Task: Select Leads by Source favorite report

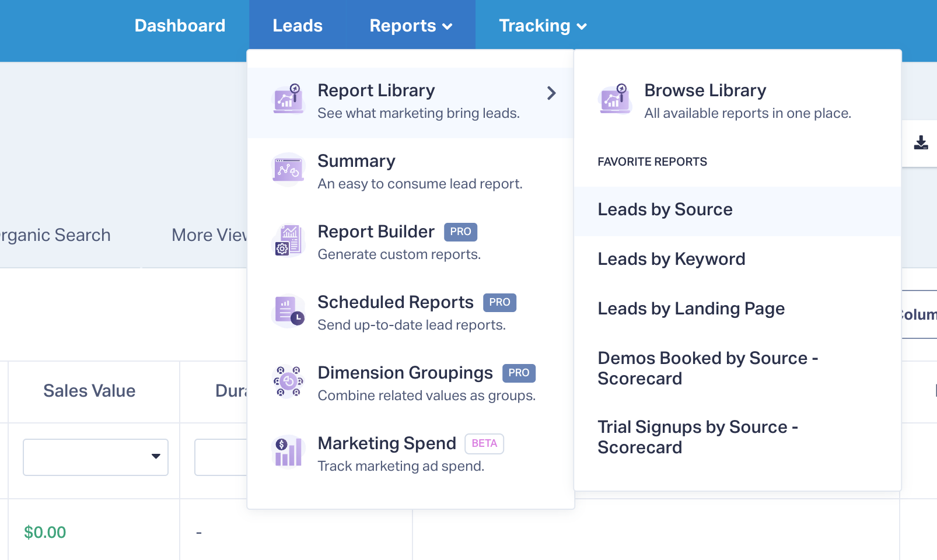Action: tap(737, 210)
